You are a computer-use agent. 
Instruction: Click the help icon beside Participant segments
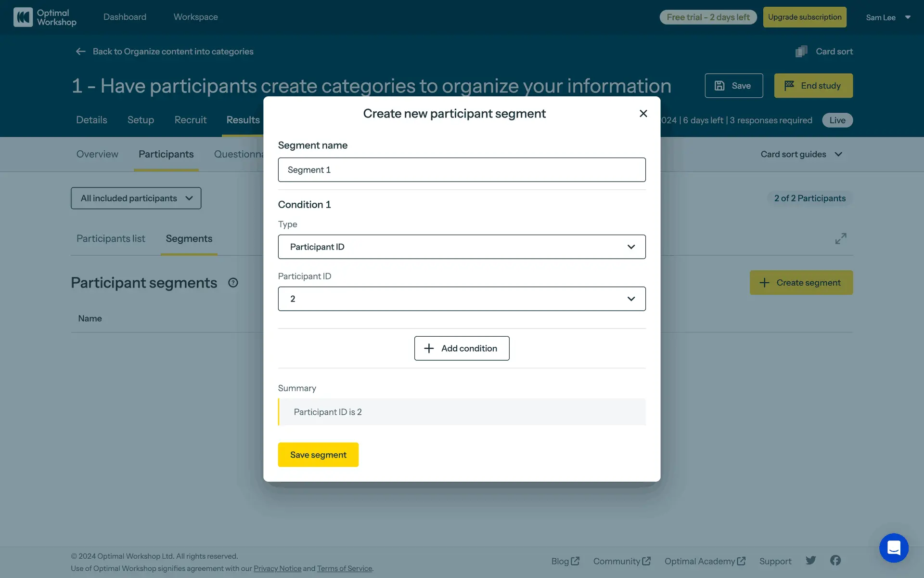[233, 283]
